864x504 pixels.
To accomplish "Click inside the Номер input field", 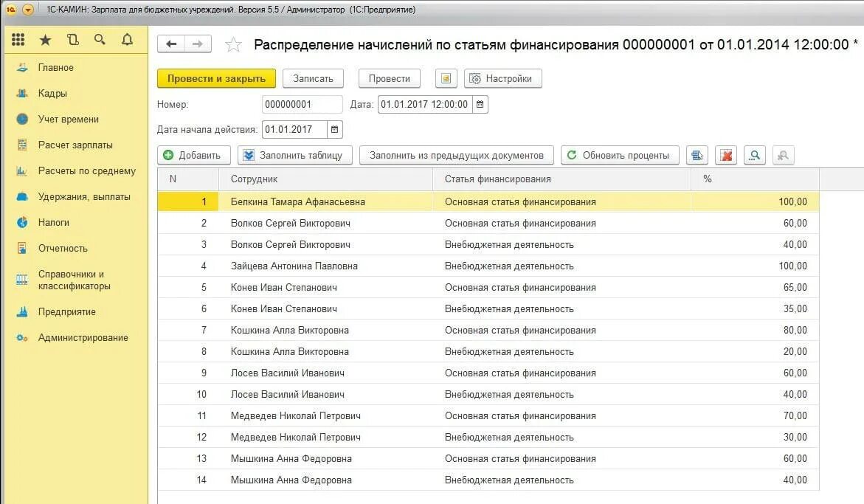I will [x=303, y=104].
